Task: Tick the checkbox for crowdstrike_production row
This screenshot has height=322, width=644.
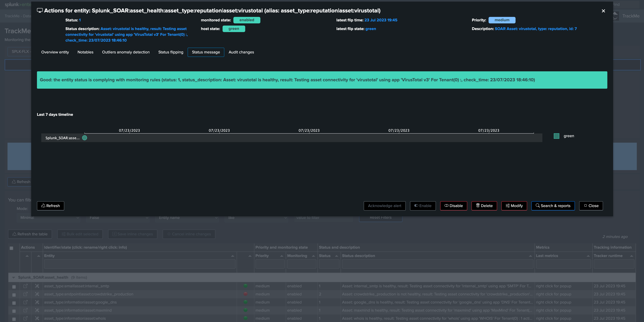Action: [x=14, y=295]
